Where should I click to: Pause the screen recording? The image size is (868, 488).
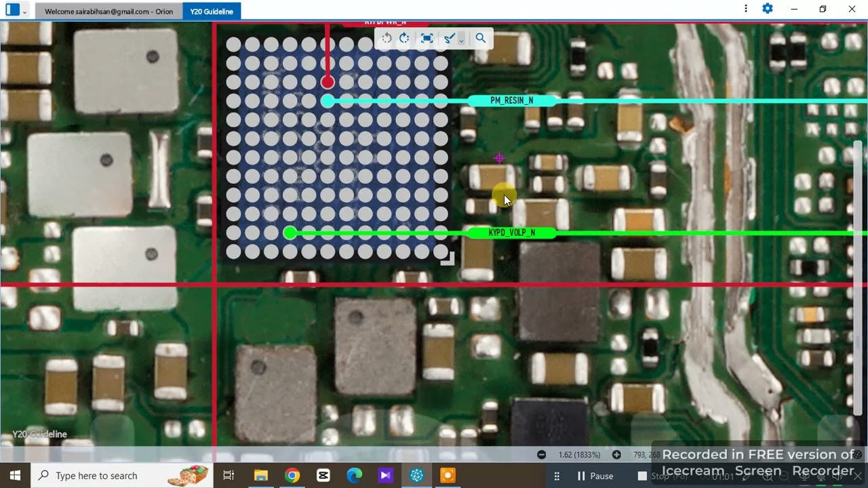595,476
